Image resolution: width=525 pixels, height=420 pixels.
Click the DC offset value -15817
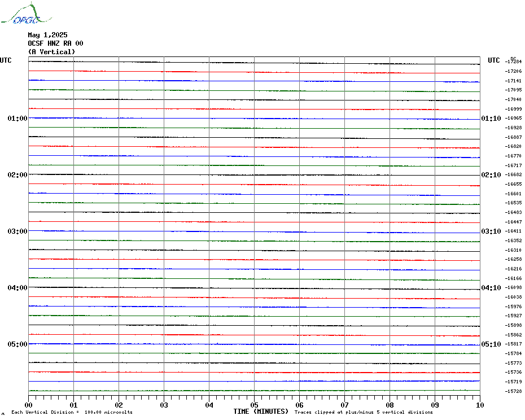point(513,344)
